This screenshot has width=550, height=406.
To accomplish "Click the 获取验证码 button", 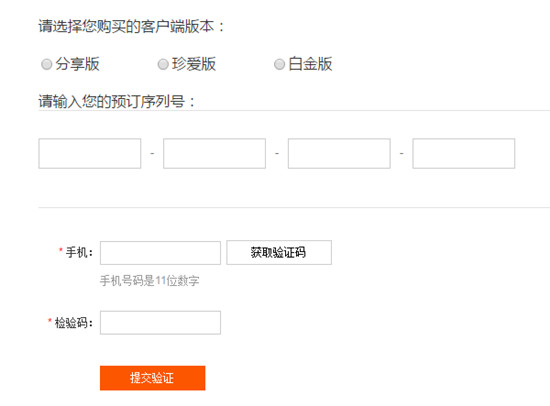I will tap(279, 252).
